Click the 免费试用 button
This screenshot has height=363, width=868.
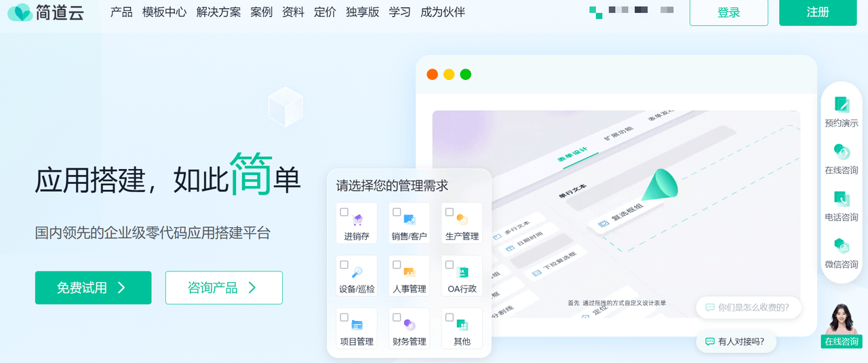tap(93, 288)
